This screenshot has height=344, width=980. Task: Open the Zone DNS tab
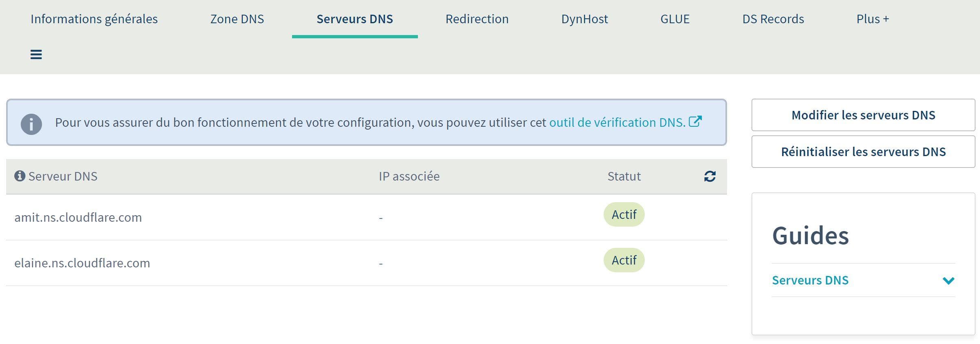click(237, 19)
